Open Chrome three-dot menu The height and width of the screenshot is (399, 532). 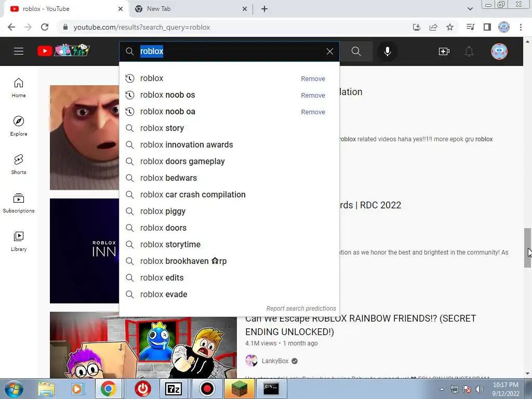[521, 27]
